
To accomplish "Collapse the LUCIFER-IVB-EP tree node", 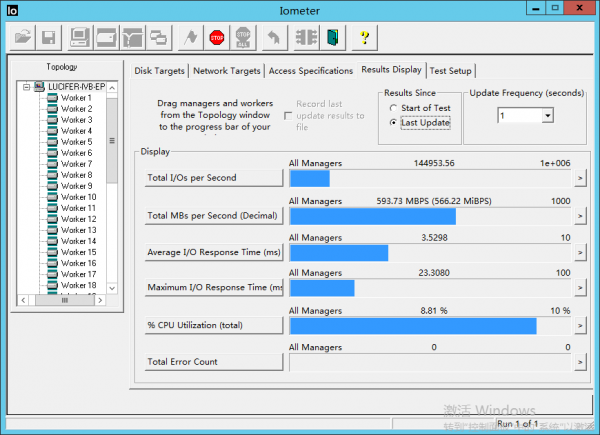I will pyautogui.click(x=26, y=87).
